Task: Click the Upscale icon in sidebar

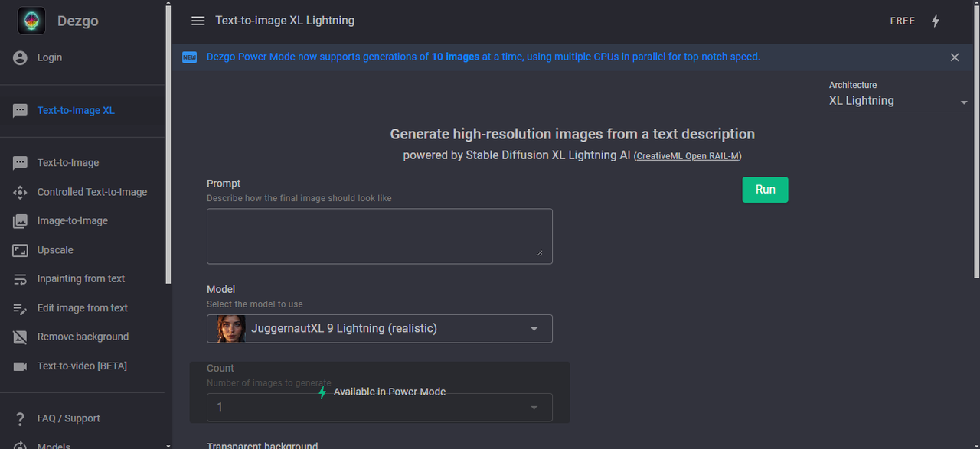Action: click(x=20, y=250)
